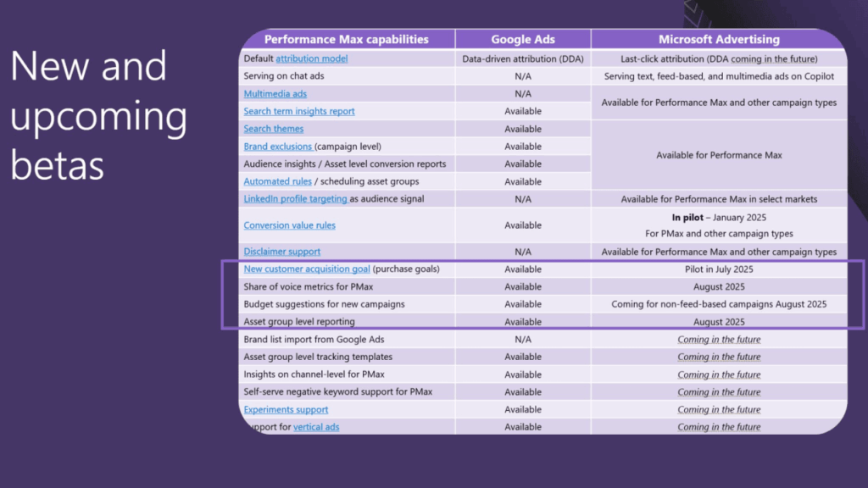Click Available in Conversion value rules row
The height and width of the screenshot is (488, 868).
523,225
